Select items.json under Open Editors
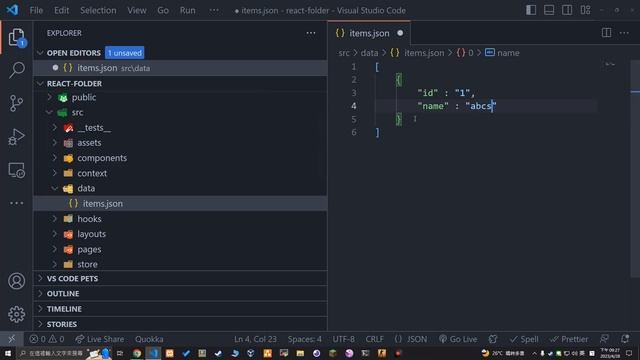 [180, 68]
